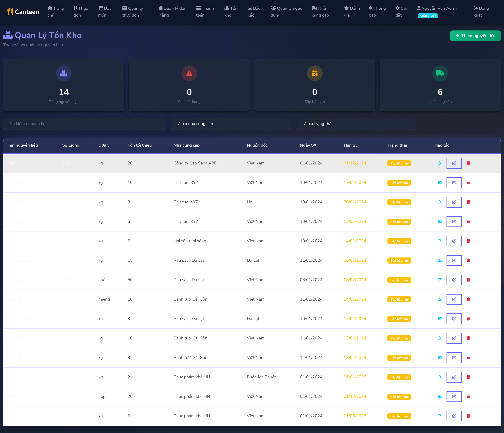Screen dimensions: 504x433
Task: Click Buôn Ma Thuột origin cell
Action: coord(261,377)
